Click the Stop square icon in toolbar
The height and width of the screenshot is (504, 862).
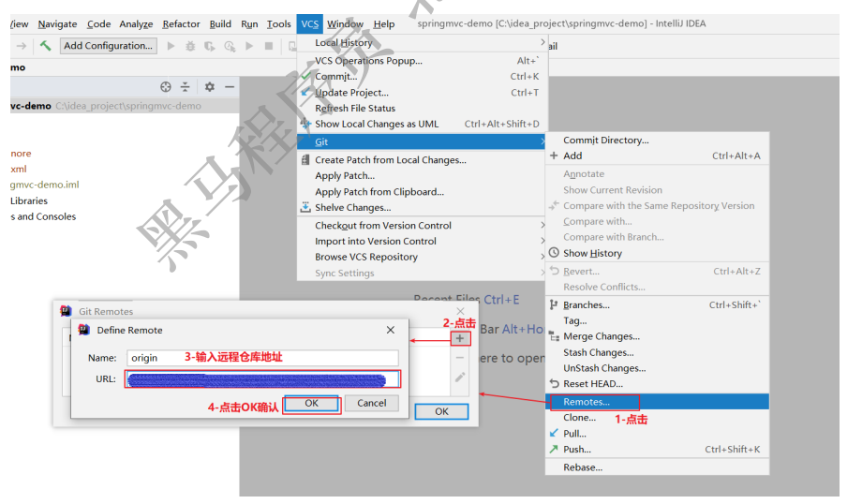[269, 46]
